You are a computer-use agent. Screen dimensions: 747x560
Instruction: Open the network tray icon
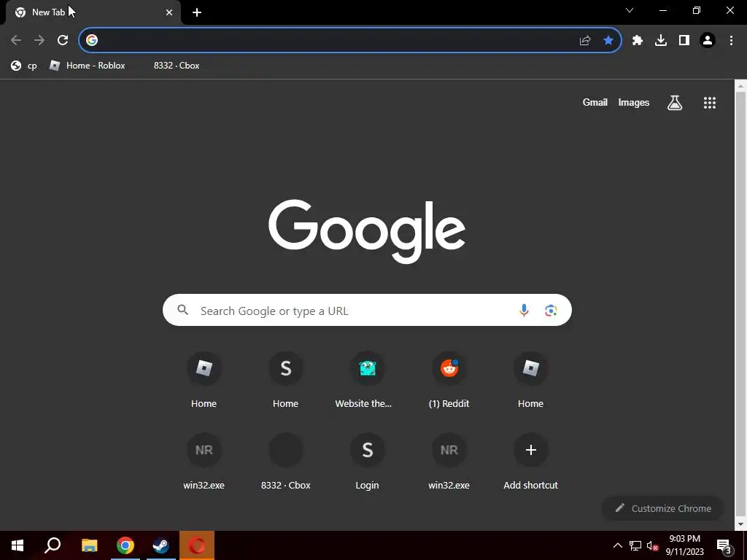(x=635, y=545)
